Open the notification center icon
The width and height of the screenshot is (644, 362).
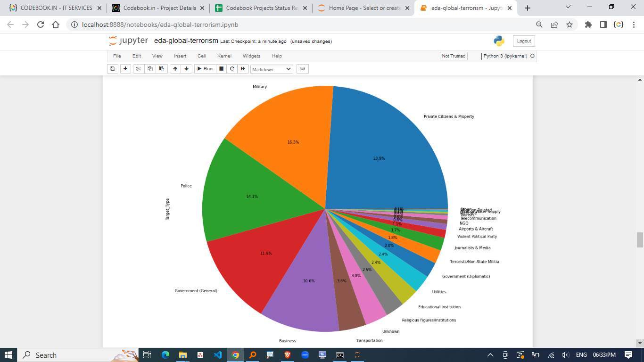point(628,355)
